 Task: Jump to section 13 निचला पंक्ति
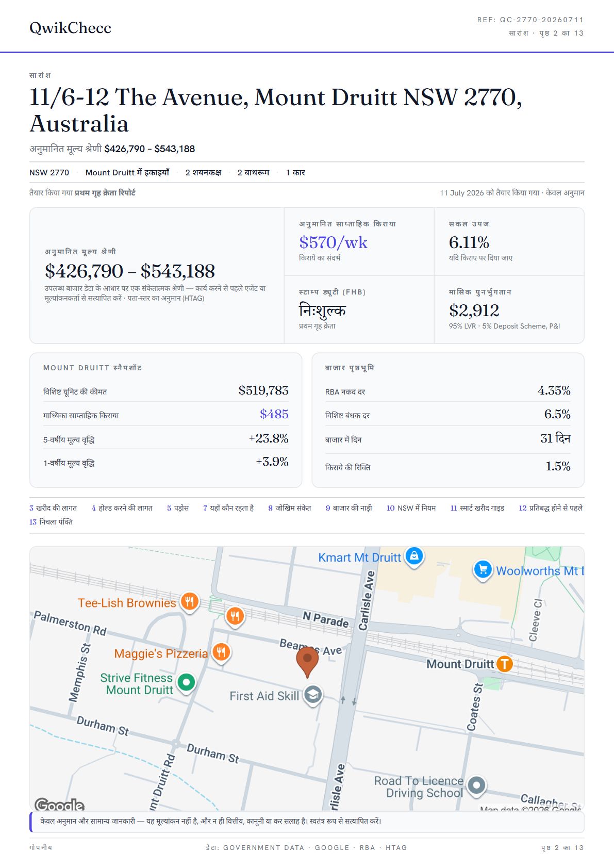[x=51, y=522]
